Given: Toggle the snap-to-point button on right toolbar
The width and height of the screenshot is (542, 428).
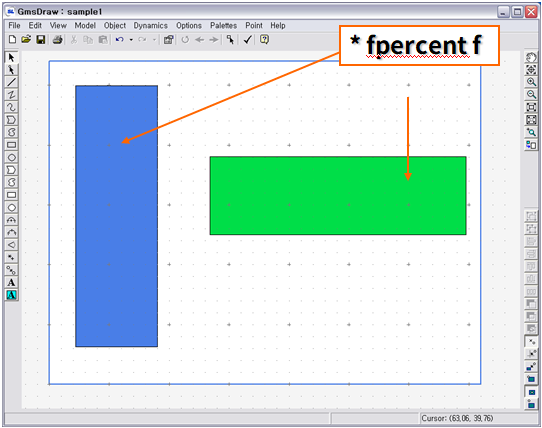Looking at the screenshot, I should [531, 342].
